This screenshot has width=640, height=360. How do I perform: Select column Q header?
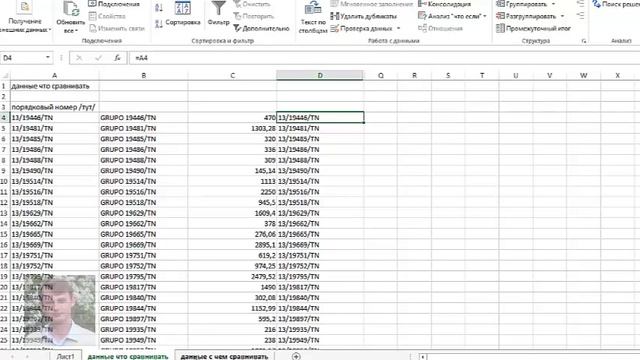pos(380,76)
